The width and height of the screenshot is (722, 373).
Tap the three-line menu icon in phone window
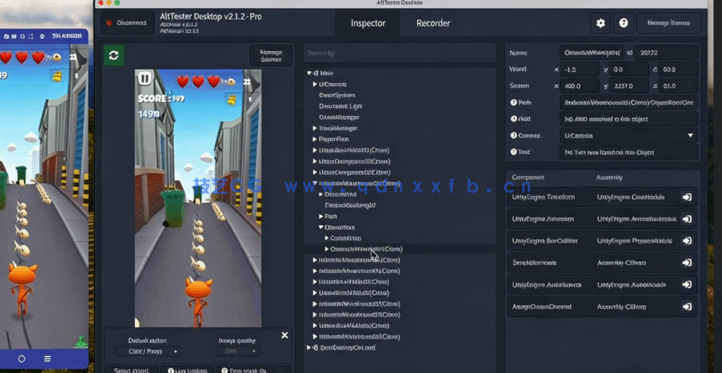tap(47, 359)
